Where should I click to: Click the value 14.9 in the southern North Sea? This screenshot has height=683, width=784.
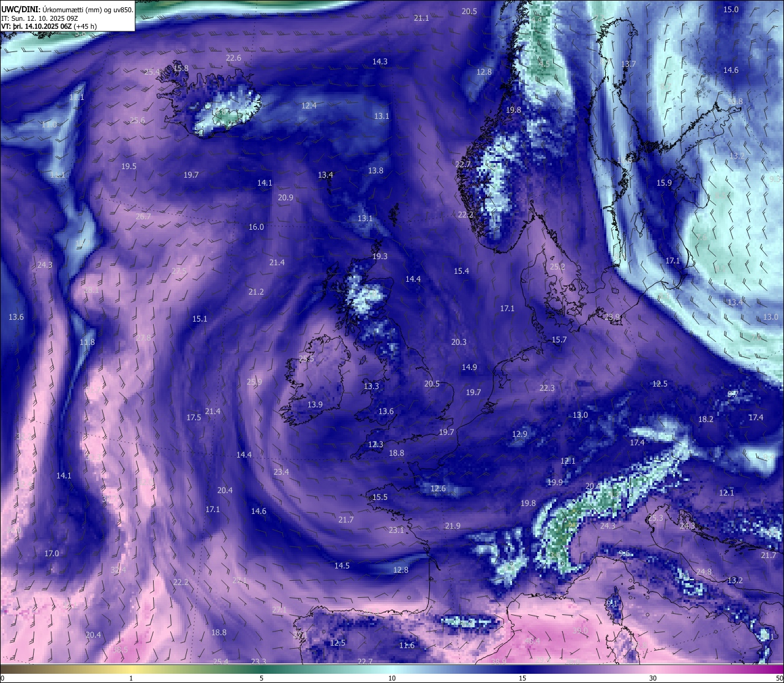point(469,367)
